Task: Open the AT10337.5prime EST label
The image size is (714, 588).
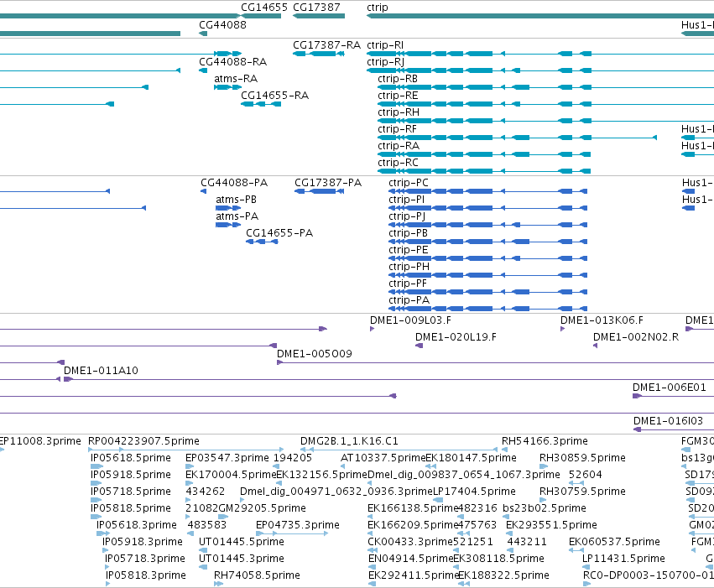Action: 383,458
